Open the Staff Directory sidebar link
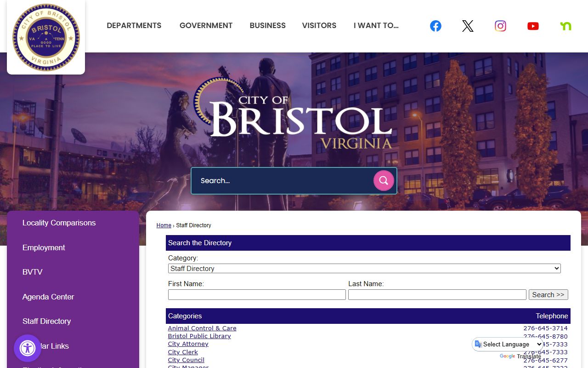Viewport: 588px width, 368px height. click(47, 322)
